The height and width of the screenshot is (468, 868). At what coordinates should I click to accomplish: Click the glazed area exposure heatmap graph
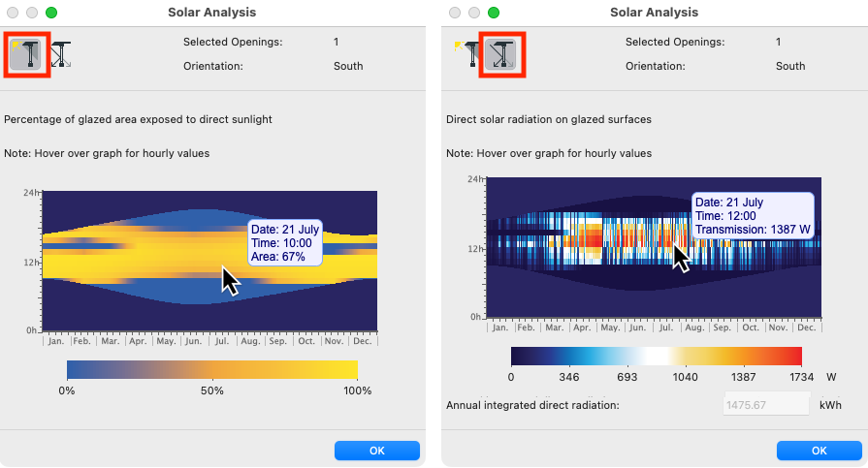(209, 261)
